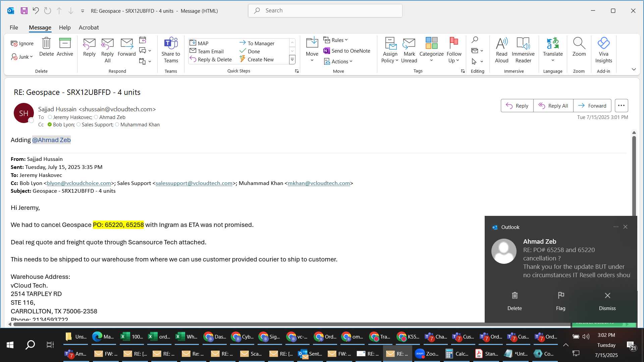Click presence indicator beside Ahmad Zeb recipient
The image size is (644, 362).
(x=96, y=117)
